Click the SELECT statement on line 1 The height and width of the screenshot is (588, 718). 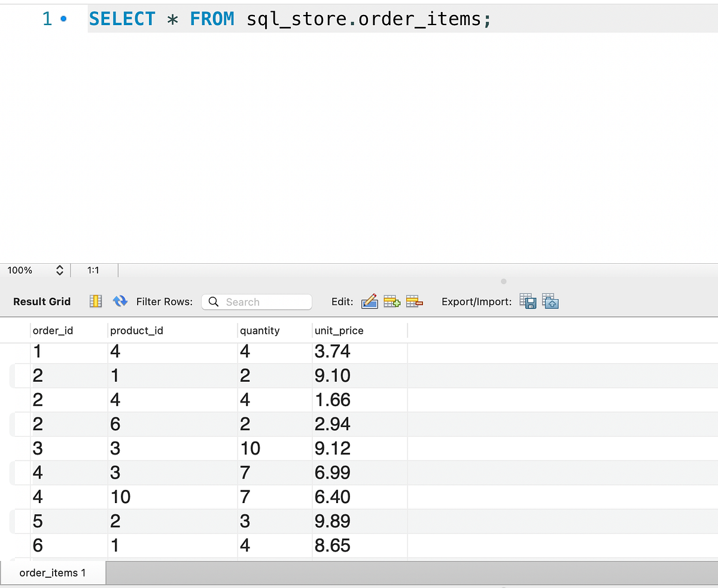[122, 19]
